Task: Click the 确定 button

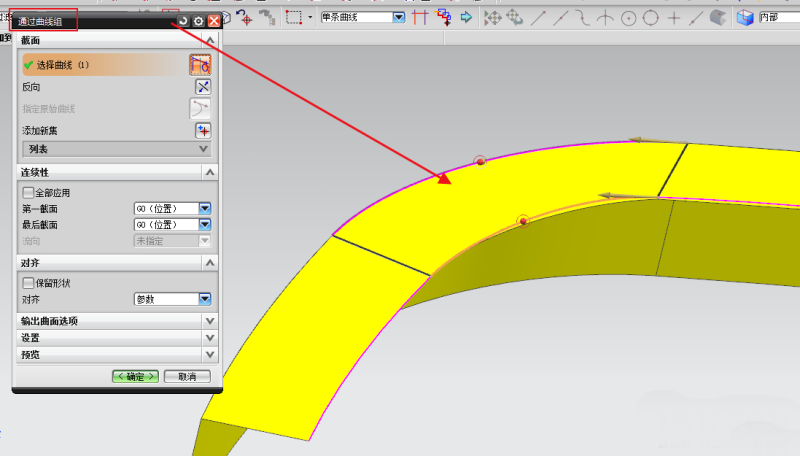Action: pyautogui.click(x=135, y=377)
